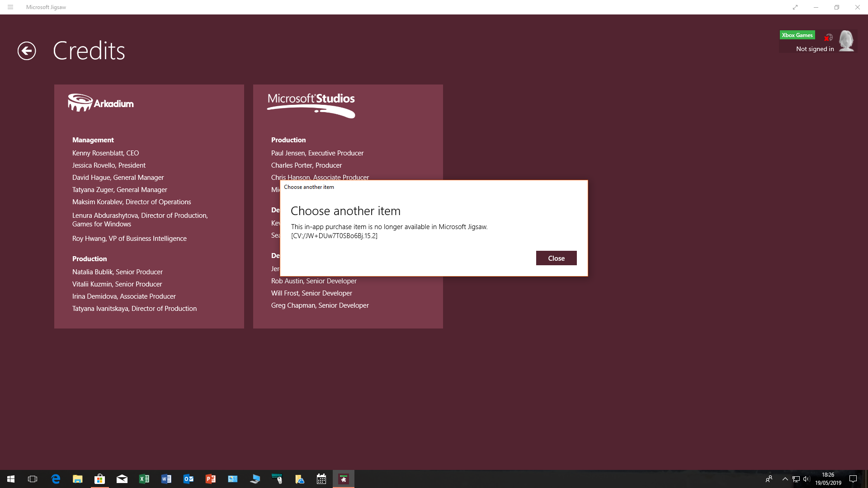This screenshot has width=868, height=488.
Task: Click the 'Choose another item' dialog heading
Action: [x=345, y=211]
